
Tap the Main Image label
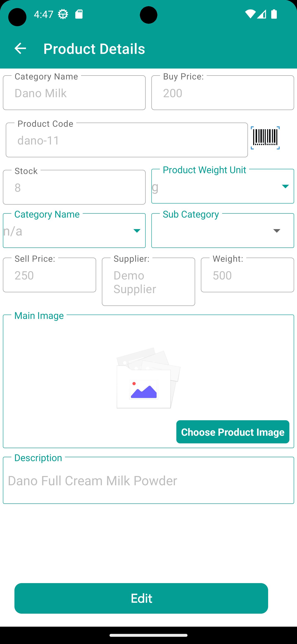point(39,316)
